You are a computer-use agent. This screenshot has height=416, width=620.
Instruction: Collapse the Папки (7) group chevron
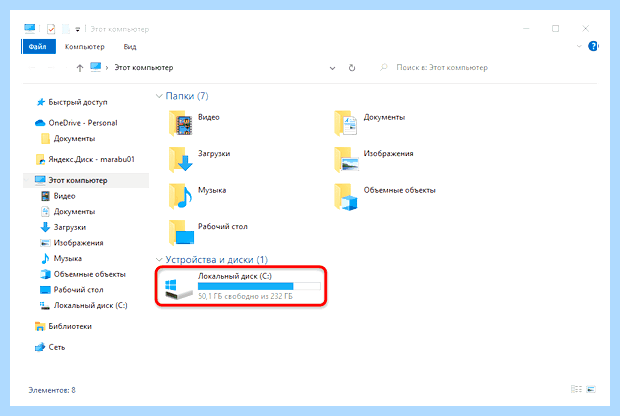159,96
